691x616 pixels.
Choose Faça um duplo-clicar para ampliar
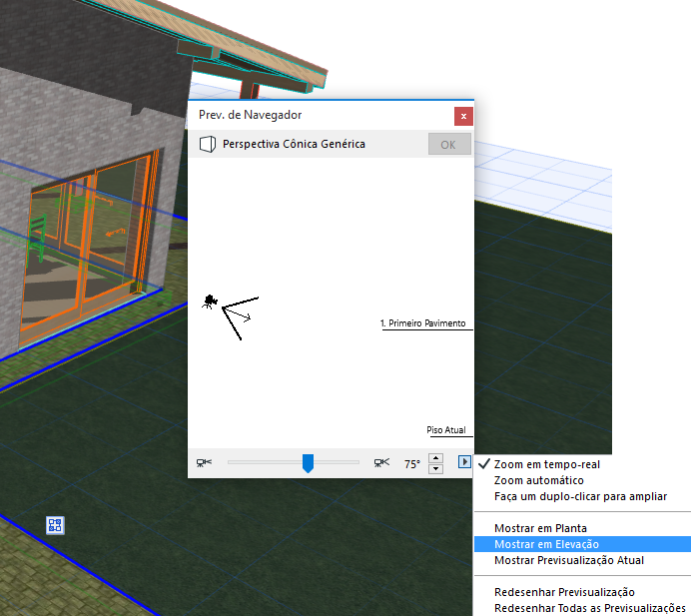point(580,496)
